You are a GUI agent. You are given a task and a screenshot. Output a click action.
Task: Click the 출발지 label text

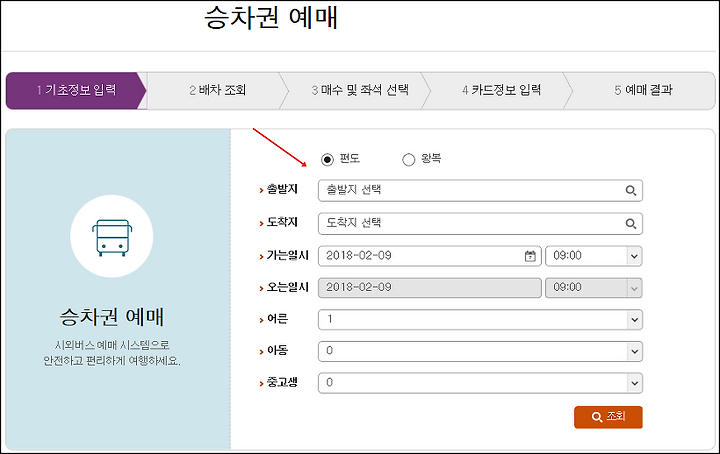tap(282, 189)
